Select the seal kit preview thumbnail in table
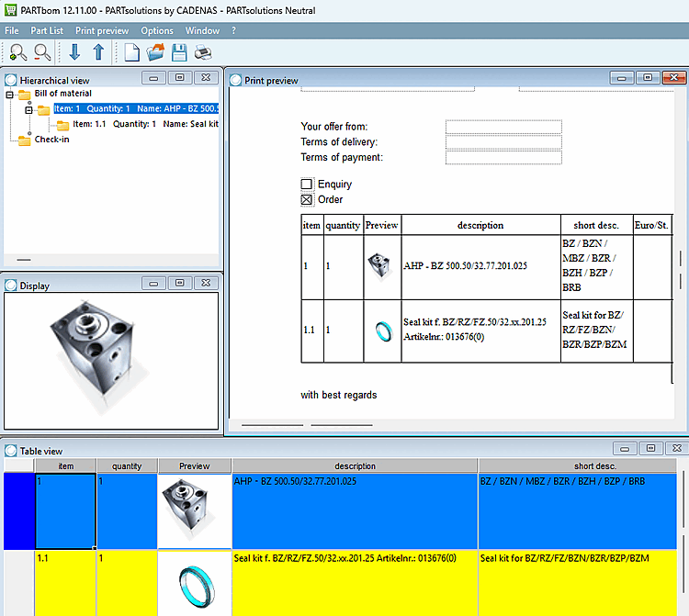Image resolution: width=689 pixels, height=616 pixels. coord(195,583)
